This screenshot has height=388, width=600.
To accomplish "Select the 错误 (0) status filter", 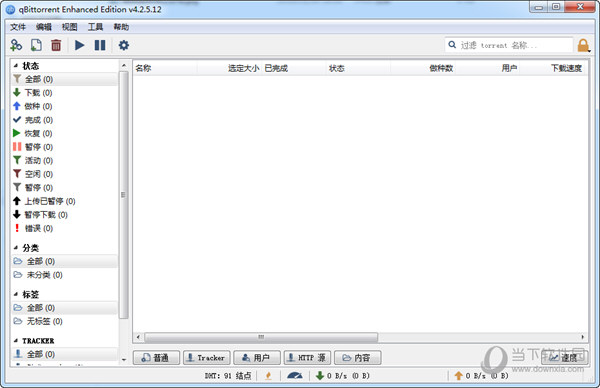I will point(64,228).
